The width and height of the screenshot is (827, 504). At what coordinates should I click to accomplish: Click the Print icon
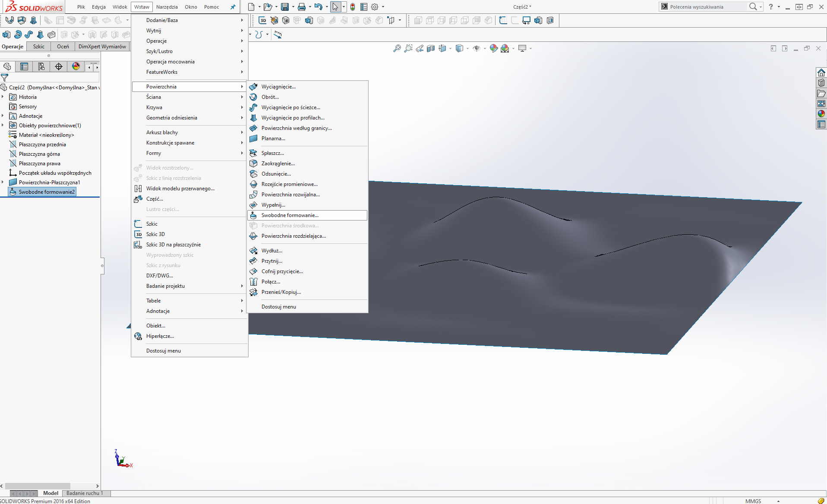(301, 7)
